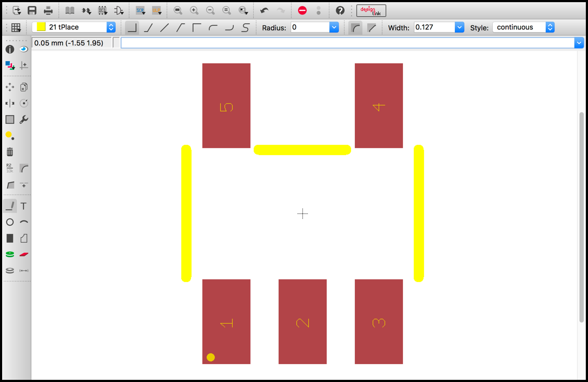Select the Copy tool
588x382 pixels.
point(24,88)
